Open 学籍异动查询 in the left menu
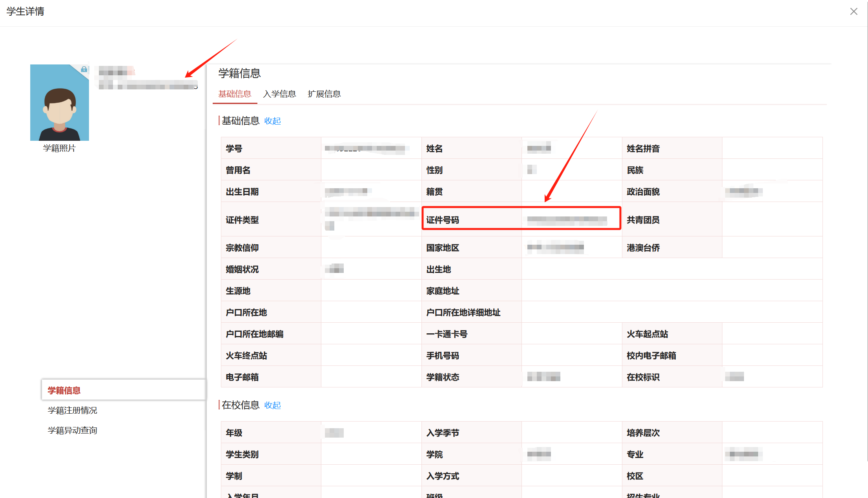The width and height of the screenshot is (868, 498). 72,430
